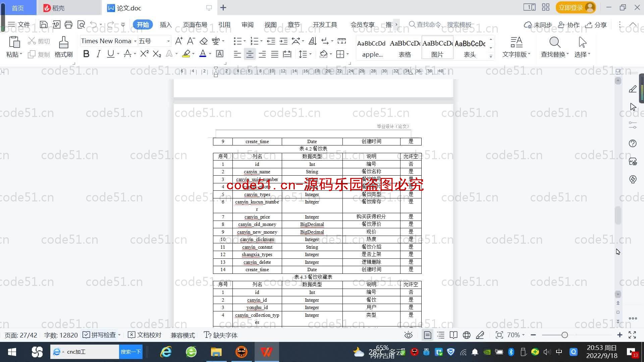Image resolution: width=644 pixels, height=362 pixels.
Task: Open the 页面布局 ribbon tab
Action: coord(195,24)
